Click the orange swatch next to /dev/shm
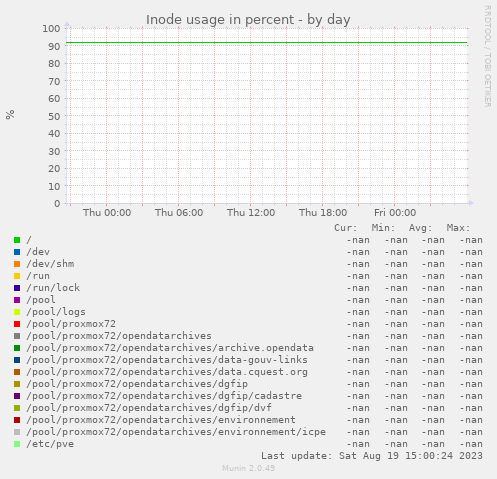The image size is (497, 479). point(17,264)
